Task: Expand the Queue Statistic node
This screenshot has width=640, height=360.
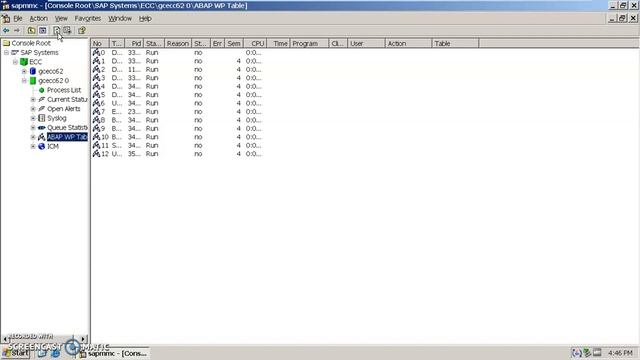Action: coord(33,128)
